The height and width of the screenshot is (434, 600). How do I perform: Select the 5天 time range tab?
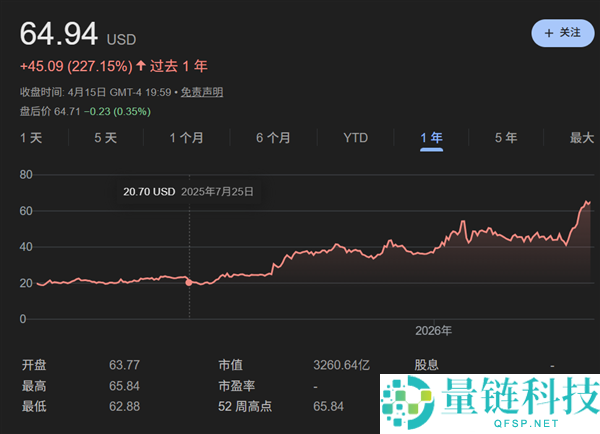(105, 137)
